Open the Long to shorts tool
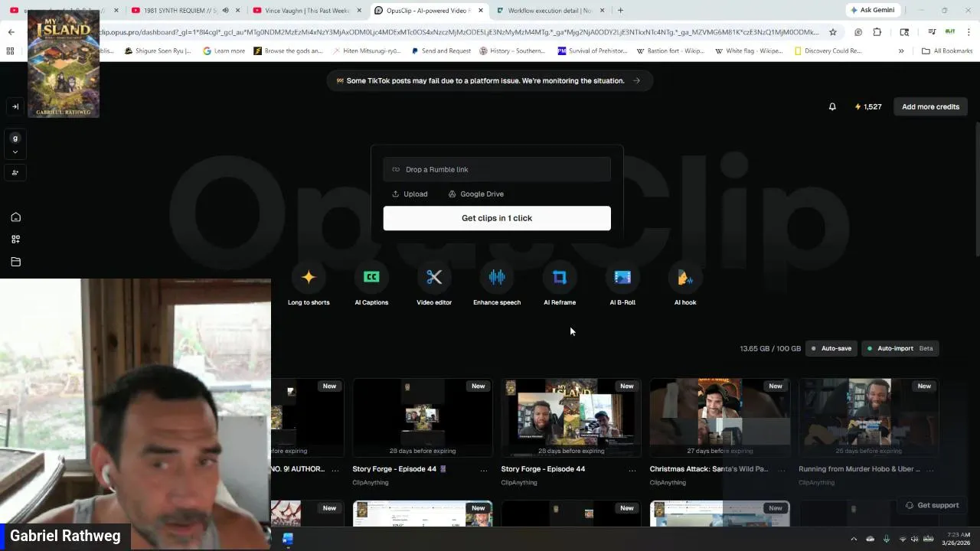 [309, 286]
